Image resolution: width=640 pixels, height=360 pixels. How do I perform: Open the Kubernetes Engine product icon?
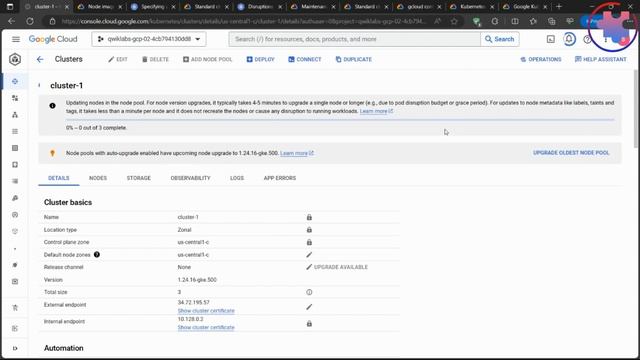(x=15, y=60)
